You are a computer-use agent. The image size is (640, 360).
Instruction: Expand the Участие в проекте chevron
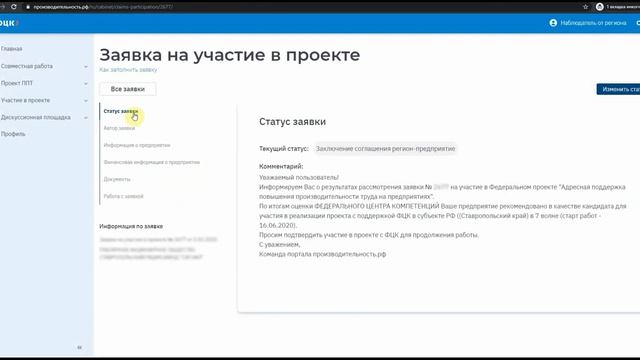[x=86, y=101]
